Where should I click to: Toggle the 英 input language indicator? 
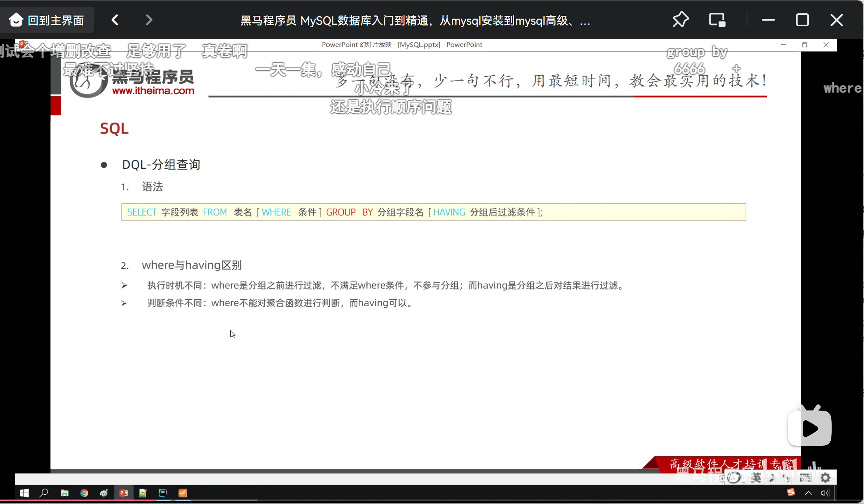point(756,478)
